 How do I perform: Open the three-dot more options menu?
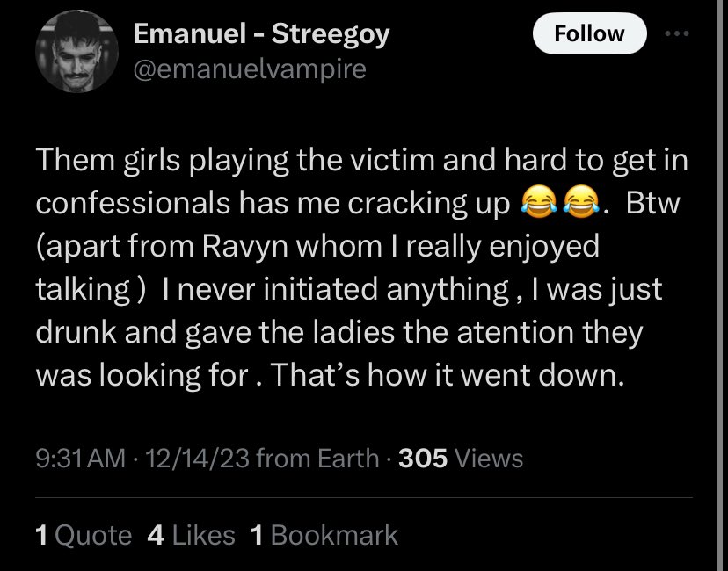[677, 33]
